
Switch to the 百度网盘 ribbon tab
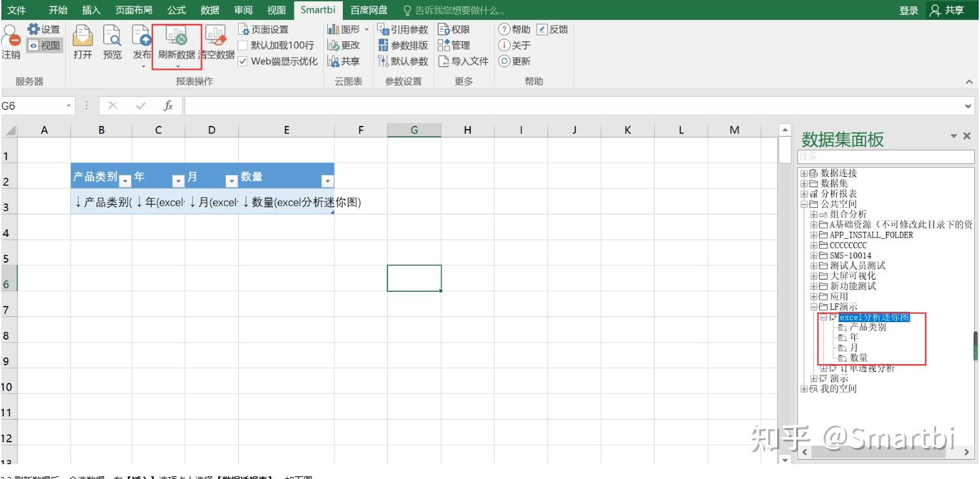(x=369, y=10)
